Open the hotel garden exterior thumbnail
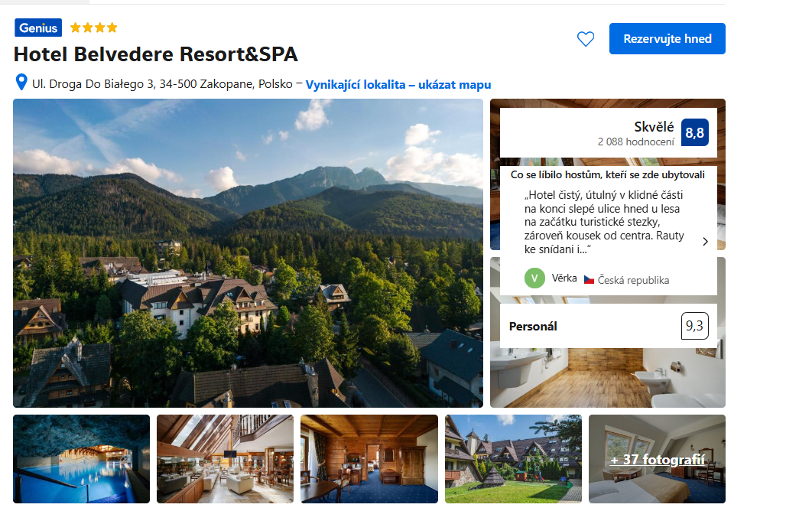812x524 pixels. (x=513, y=459)
